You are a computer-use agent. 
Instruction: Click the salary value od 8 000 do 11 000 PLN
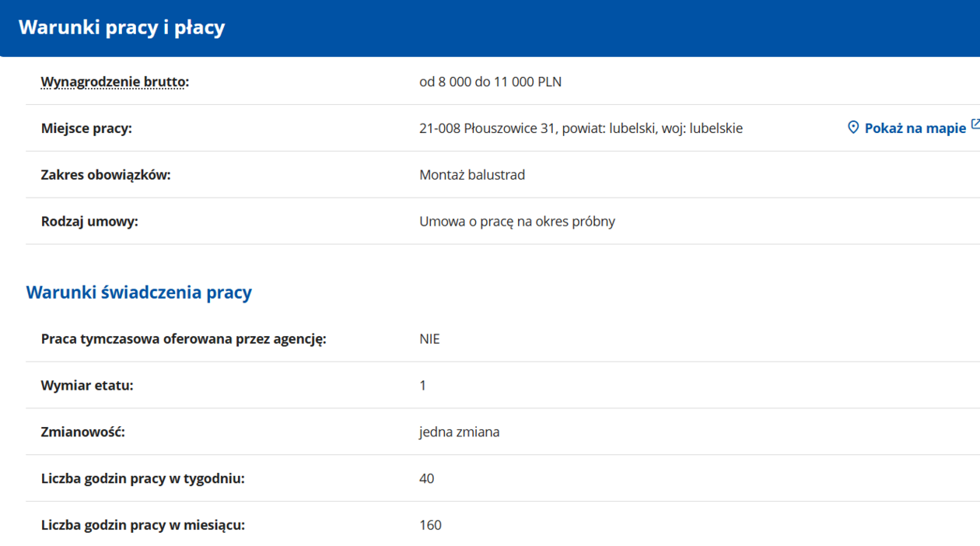point(490,82)
